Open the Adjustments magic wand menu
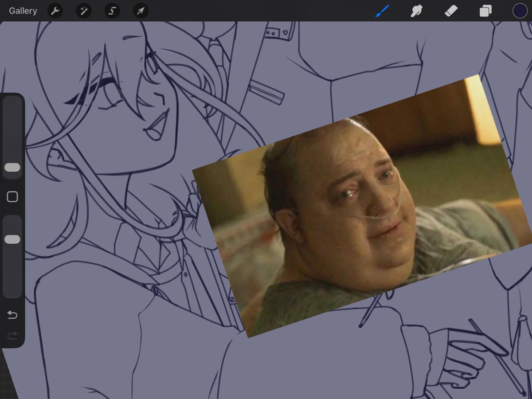Viewport: 532px width, 399px height. pyautogui.click(x=84, y=11)
